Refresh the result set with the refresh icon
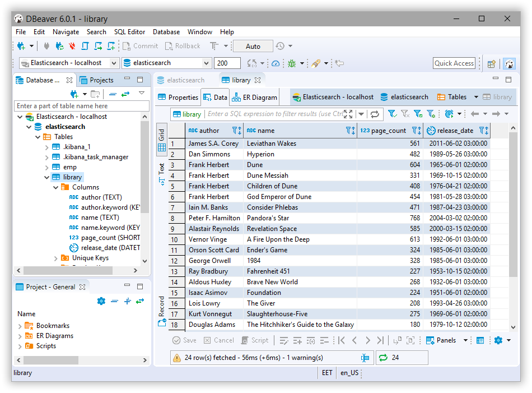 point(375,114)
